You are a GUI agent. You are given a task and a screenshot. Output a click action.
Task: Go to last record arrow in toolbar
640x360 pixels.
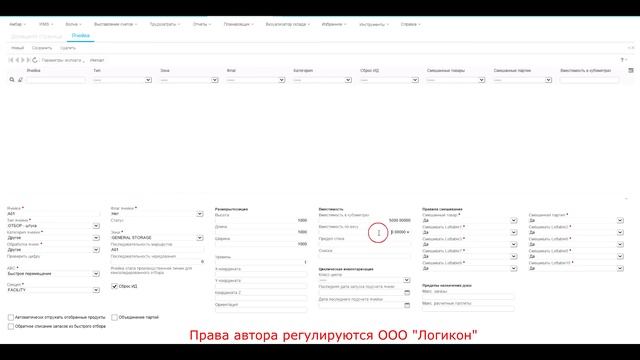[x=29, y=60]
